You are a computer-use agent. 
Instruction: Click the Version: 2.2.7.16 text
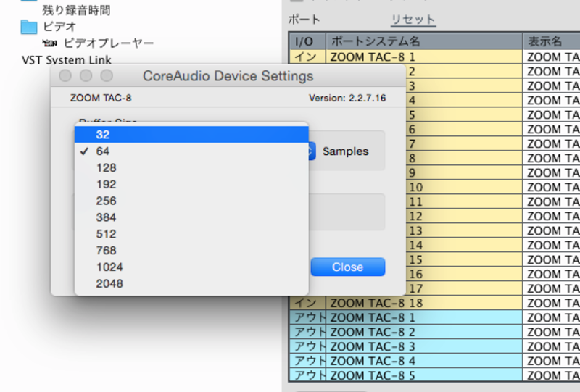pyautogui.click(x=347, y=98)
